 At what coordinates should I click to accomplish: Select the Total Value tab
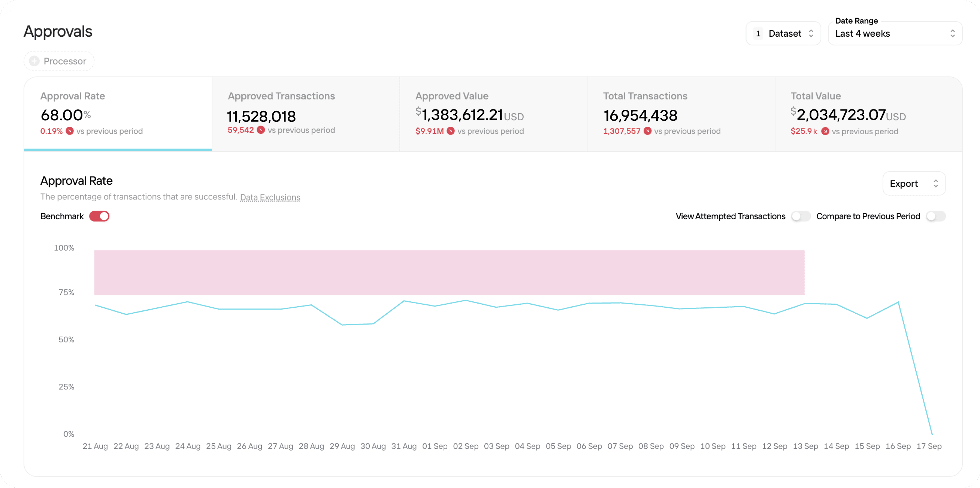click(868, 114)
